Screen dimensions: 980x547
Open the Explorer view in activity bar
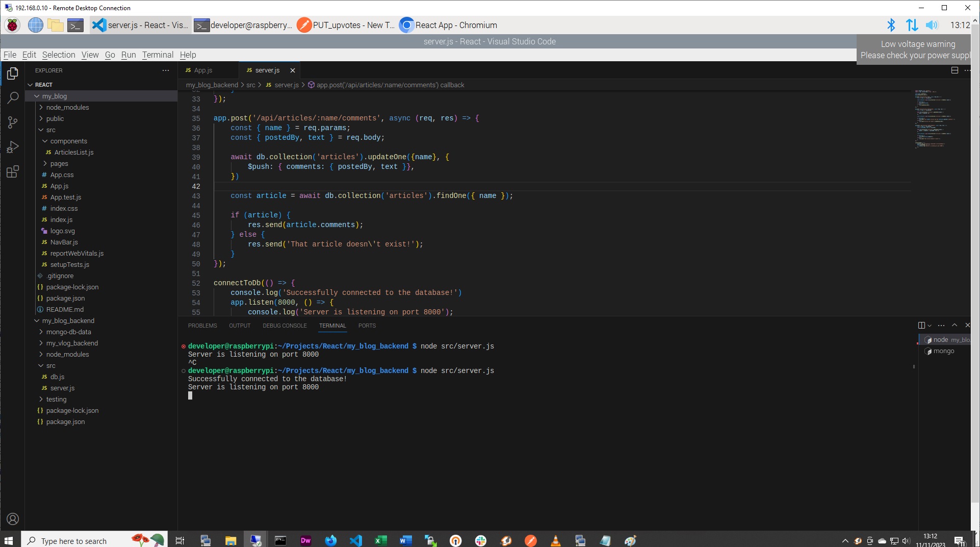click(x=13, y=73)
